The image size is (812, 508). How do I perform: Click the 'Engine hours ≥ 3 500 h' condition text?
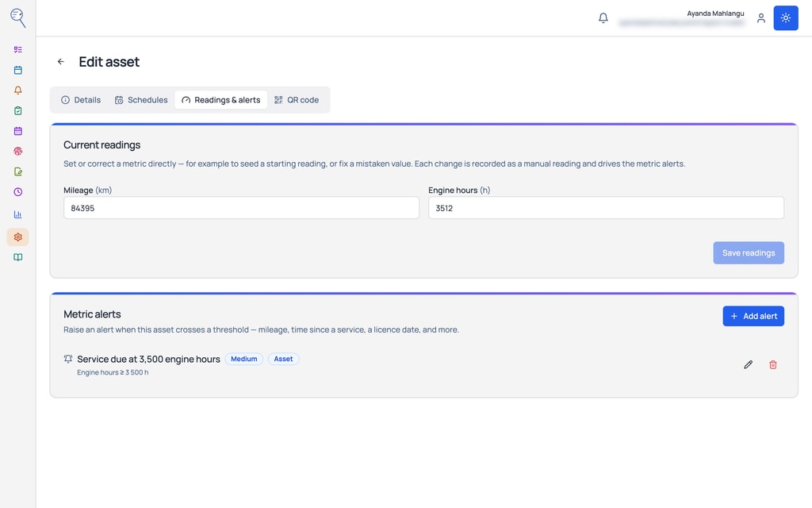click(113, 372)
